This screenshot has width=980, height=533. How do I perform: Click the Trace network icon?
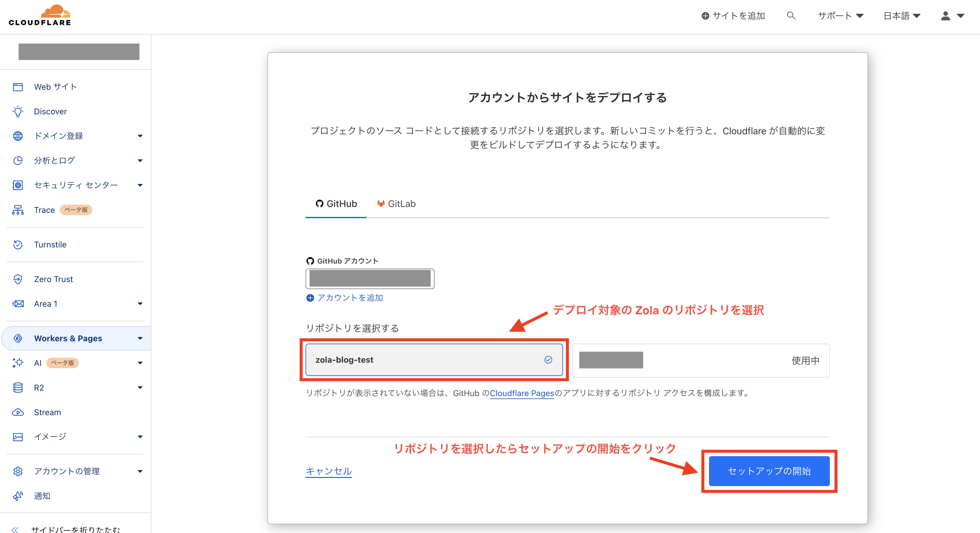pyautogui.click(x=18, y=210)
